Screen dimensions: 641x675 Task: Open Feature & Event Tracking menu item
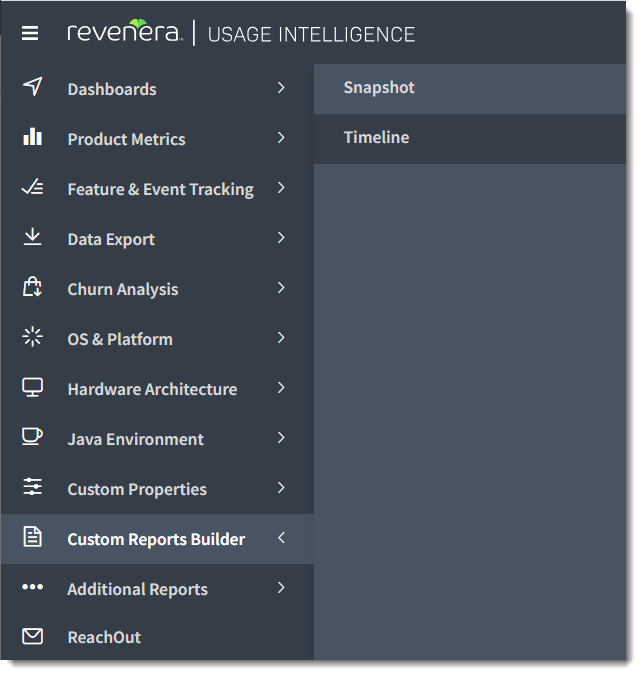157,189
